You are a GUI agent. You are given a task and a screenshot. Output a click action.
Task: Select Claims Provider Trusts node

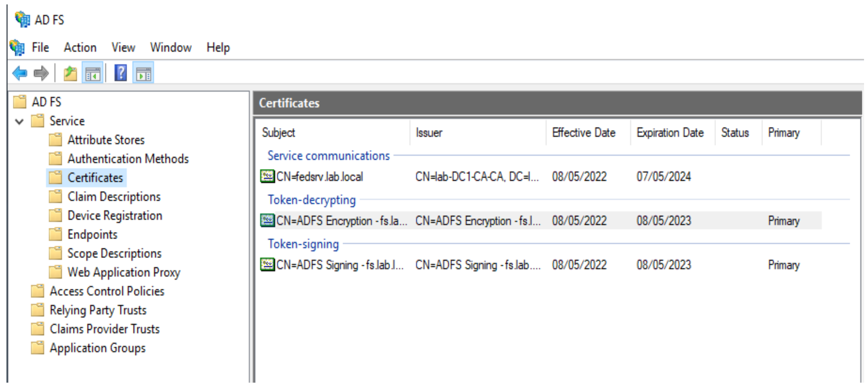point(104,329)
